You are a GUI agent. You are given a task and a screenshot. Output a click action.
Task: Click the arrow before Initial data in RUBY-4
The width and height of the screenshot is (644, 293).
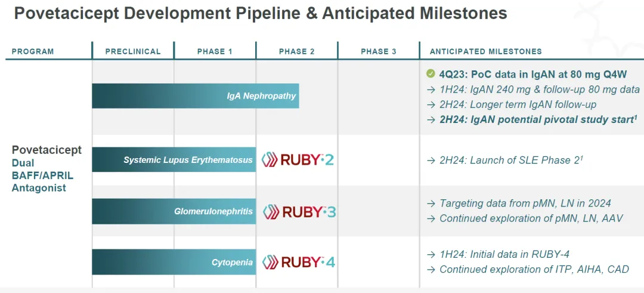tap(431, 254)
